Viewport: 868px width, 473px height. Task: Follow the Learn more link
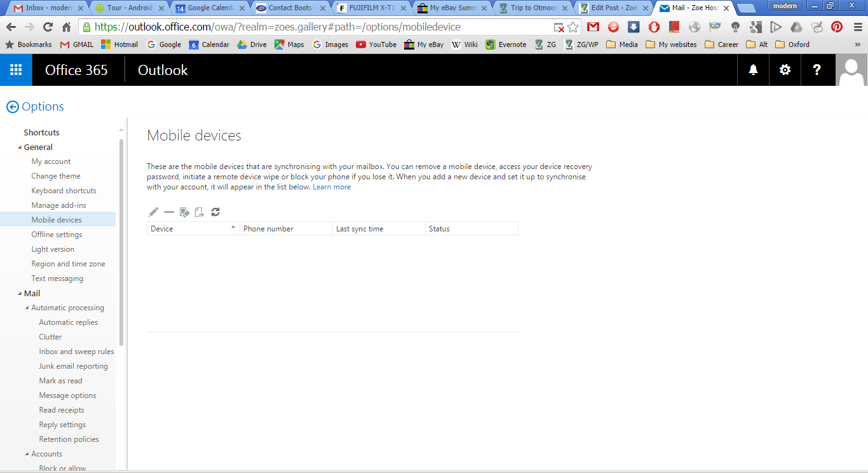click(331, 187)
